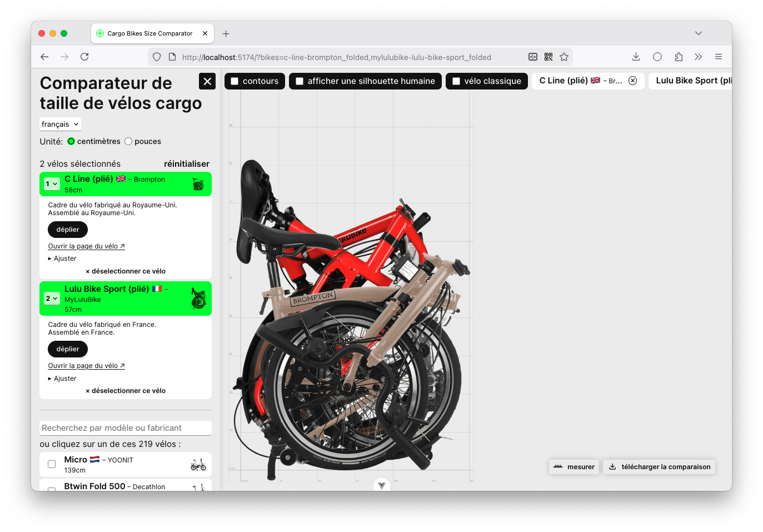Click the account circle icon in toolbar
Image resolution: width=763 pixels, height=532 pixels.
657,57
